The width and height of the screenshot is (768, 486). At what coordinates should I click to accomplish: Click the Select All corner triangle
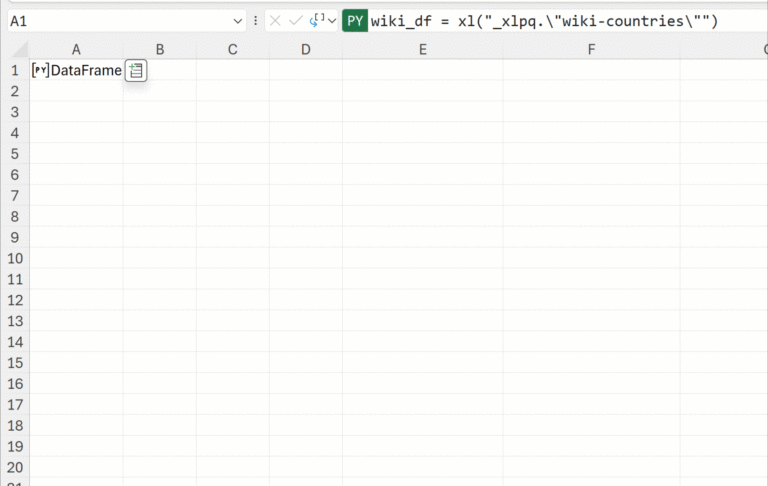(x=20, y=49)
